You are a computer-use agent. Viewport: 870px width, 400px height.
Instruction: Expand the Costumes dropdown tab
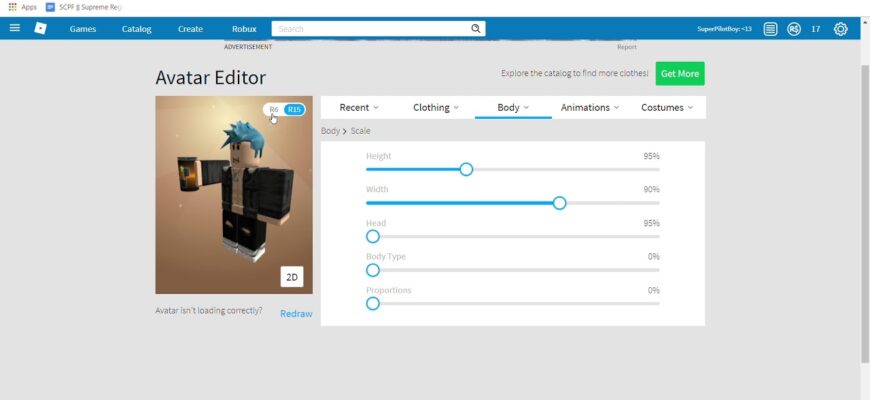point(667,108)
